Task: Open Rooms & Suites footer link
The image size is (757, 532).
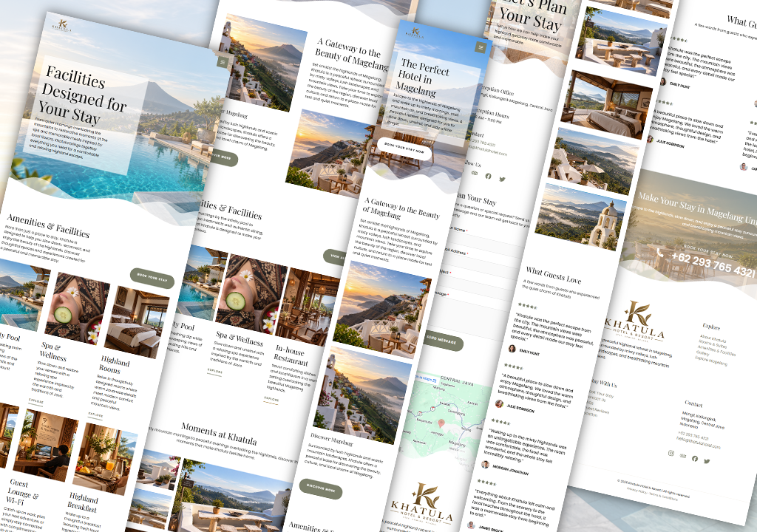Action: coord(713,344)
